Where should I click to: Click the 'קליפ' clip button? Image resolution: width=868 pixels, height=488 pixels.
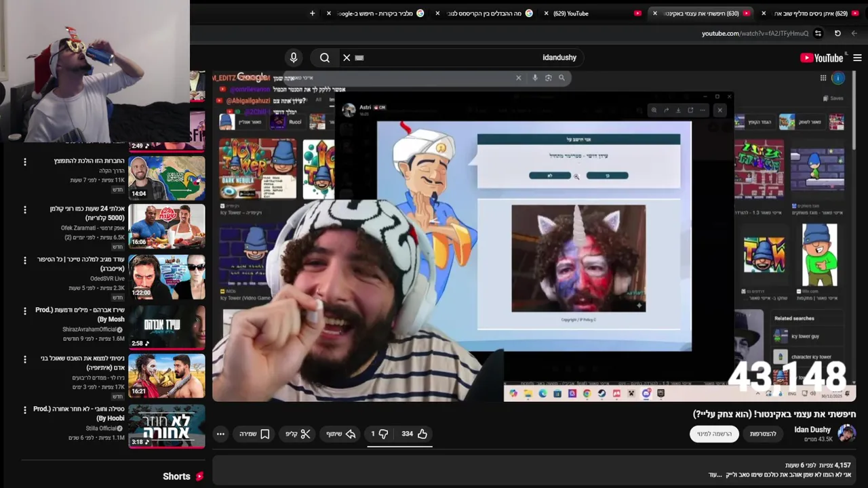pyautogui.click(x=298, y=434)
